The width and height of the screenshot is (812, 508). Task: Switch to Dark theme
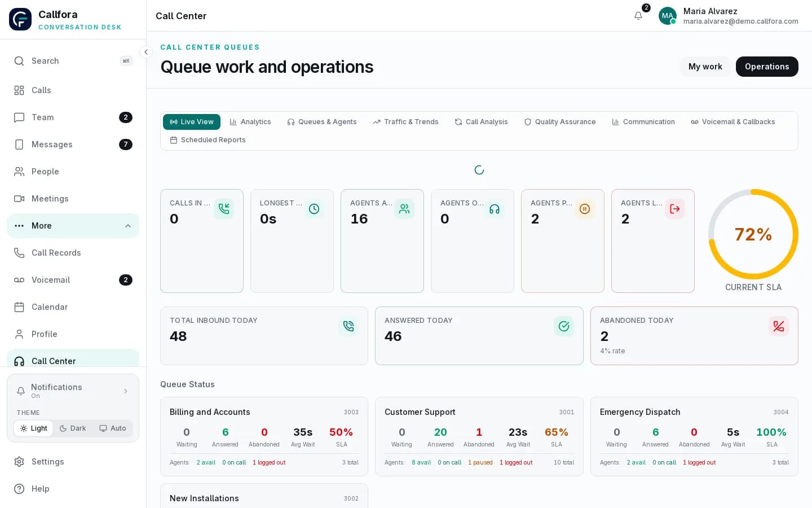73,428
